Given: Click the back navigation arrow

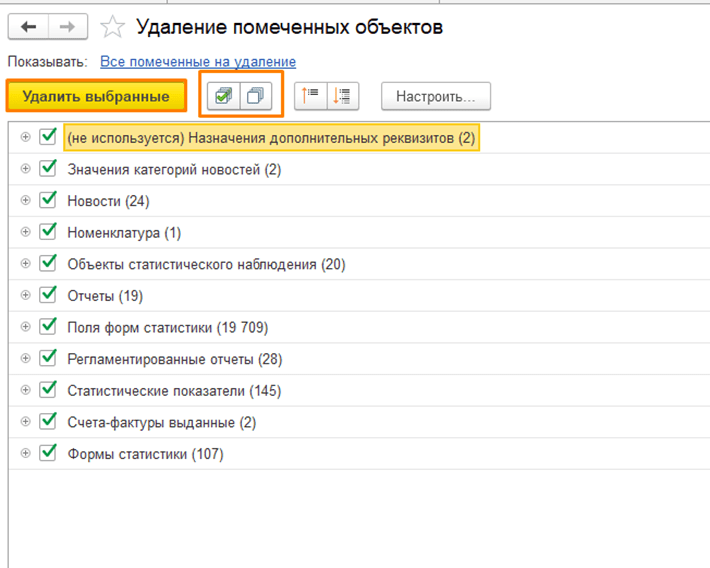Looking at the screenshot, I should click(x=28, y=27).
